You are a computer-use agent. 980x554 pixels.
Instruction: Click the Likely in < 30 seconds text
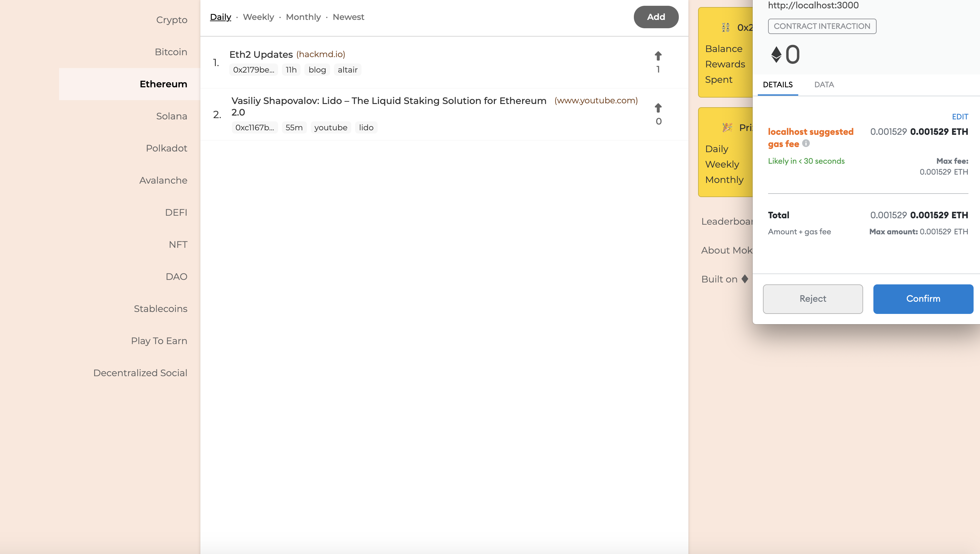tap(806, 161)
